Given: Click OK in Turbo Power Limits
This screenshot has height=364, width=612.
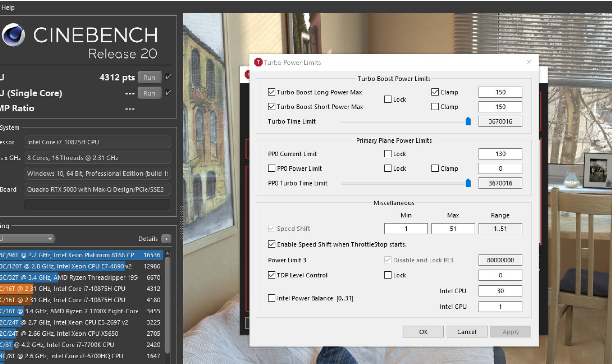Looking at the screenshot, I should pos(423,332).
